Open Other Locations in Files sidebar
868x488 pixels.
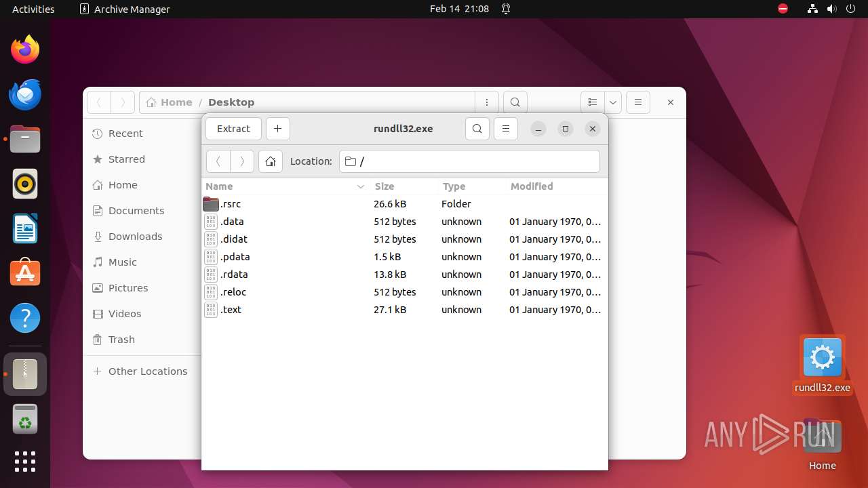(142, 371)
